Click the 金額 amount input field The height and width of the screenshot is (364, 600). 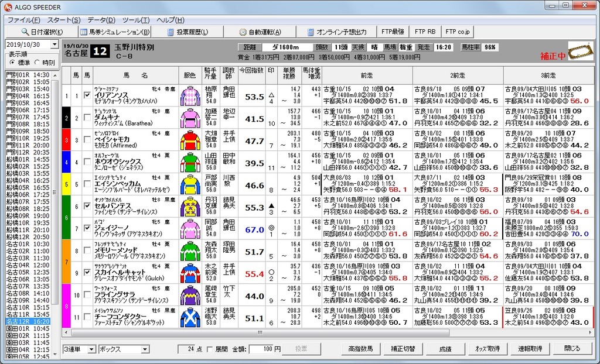[x=261, y=349]
